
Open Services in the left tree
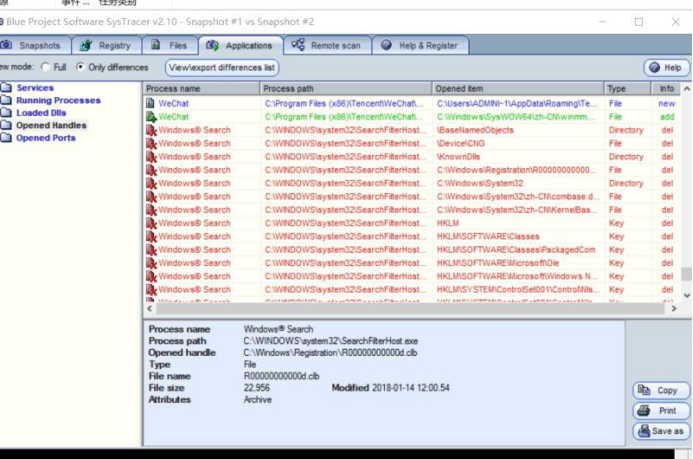(x=35, y=87)
